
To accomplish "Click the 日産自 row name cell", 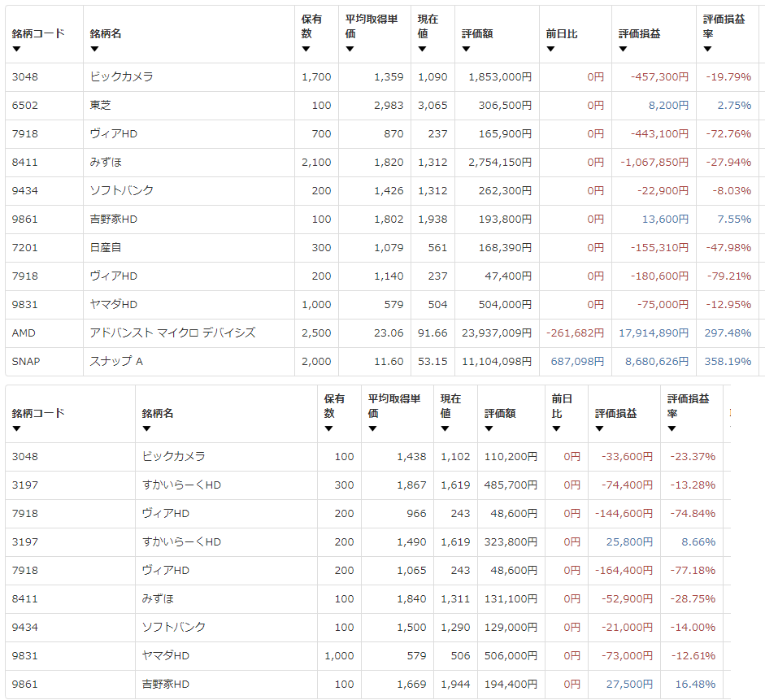I will pyautogui.click(x=106, y=248).
